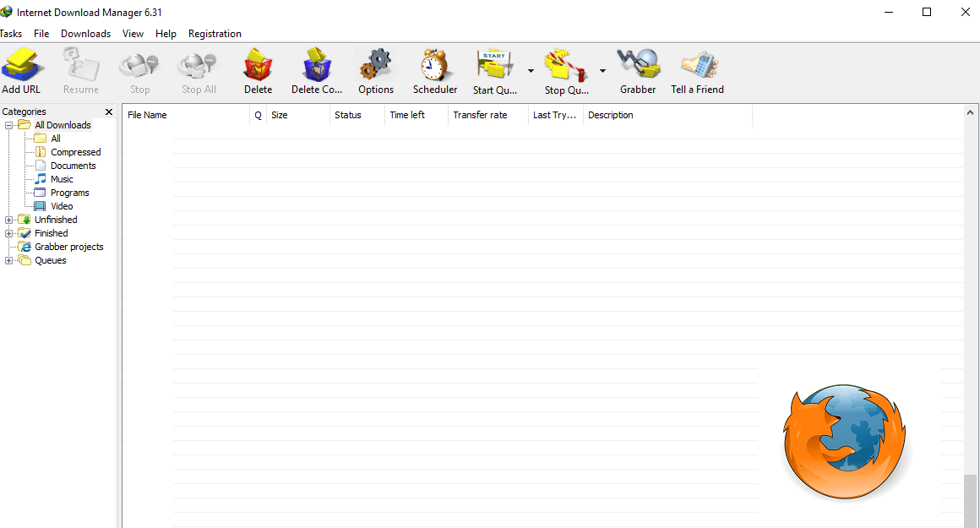Image resolution: width=980 pixels, height=528 pixels.
Task: Click the Programs category window icon
Action: point(40,193)
